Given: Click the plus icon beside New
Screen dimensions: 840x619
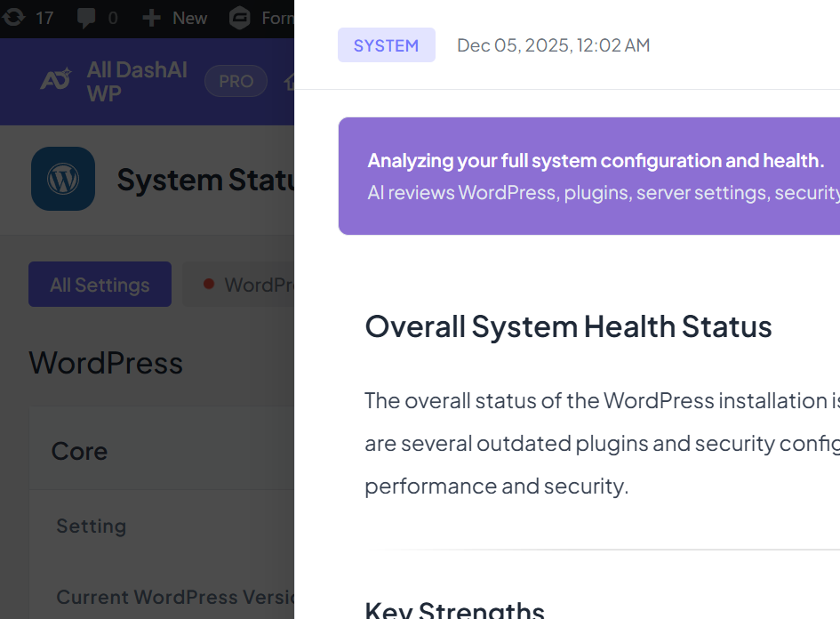Looking at the screenshot, I should coord(152,18).
